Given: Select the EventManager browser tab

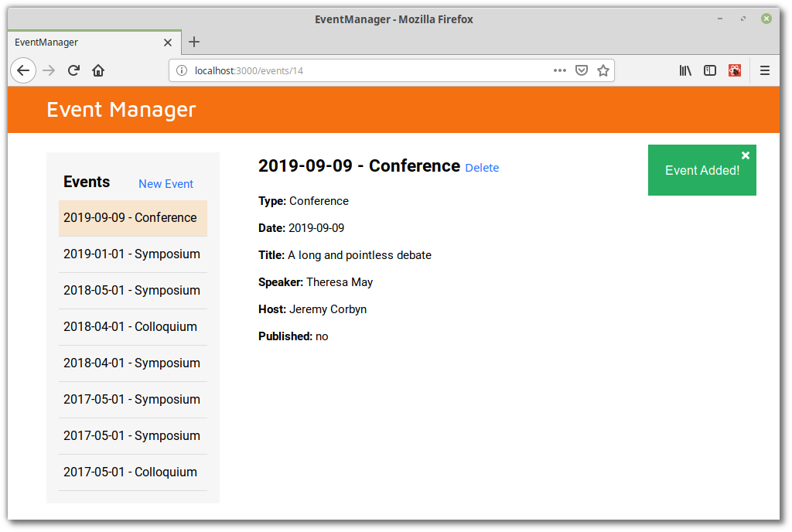Looking at the screenshot, I should [x=94, y=43].
